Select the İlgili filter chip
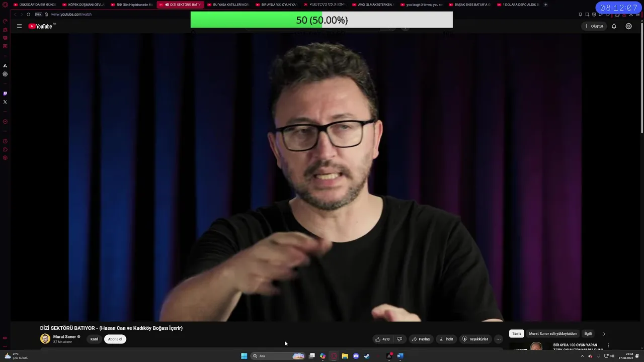This screenshot has height=362, width=644. (x=588, y=334)
